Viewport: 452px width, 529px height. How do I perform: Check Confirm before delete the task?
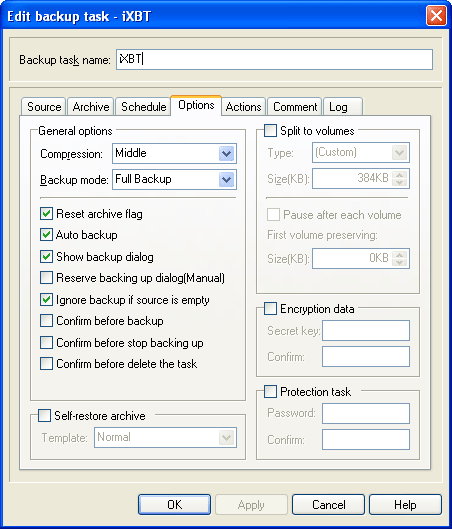click(46, 364)
